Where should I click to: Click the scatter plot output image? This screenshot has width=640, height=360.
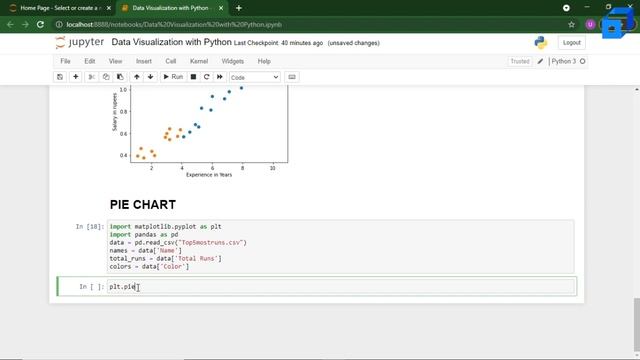[200, 133]
